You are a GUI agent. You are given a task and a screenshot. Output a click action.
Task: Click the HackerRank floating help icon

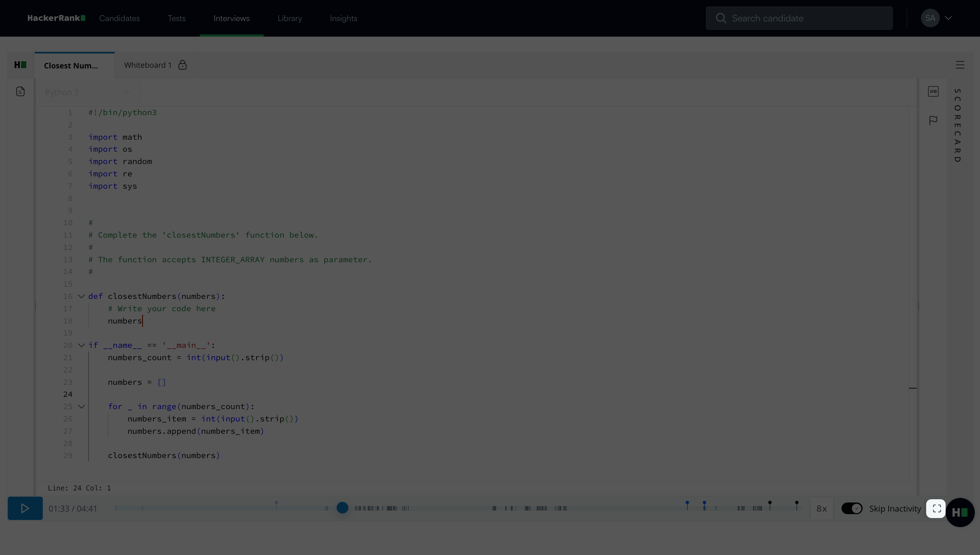960,512
